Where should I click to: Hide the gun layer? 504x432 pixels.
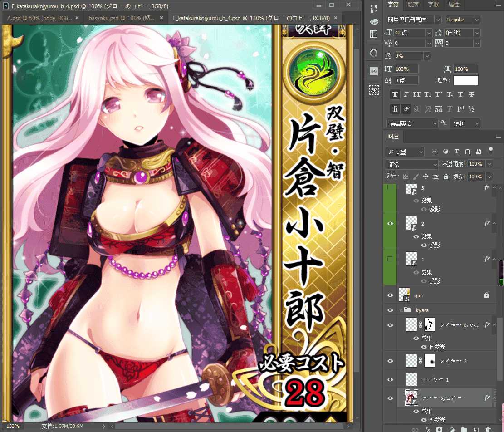point(390,295)
